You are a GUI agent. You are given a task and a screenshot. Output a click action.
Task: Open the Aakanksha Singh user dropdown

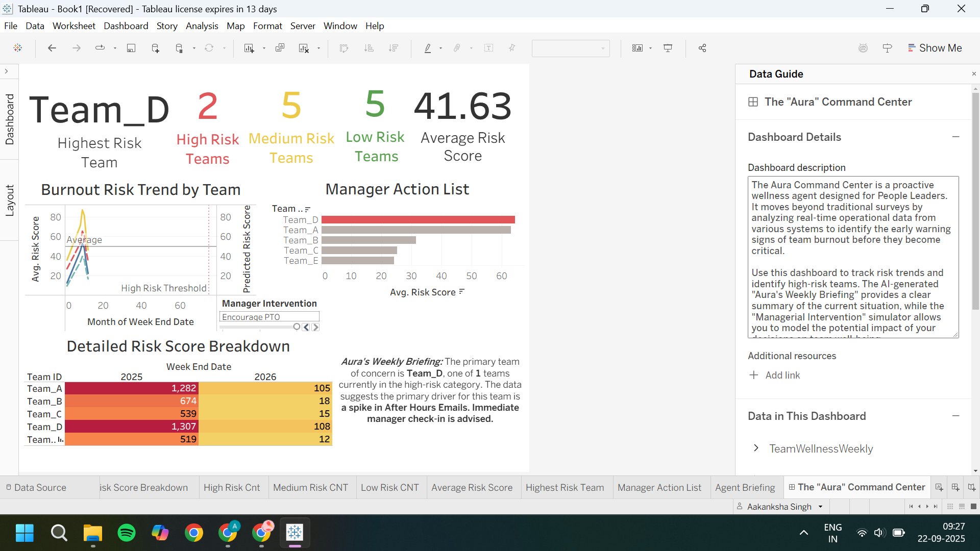click(820, 507)
